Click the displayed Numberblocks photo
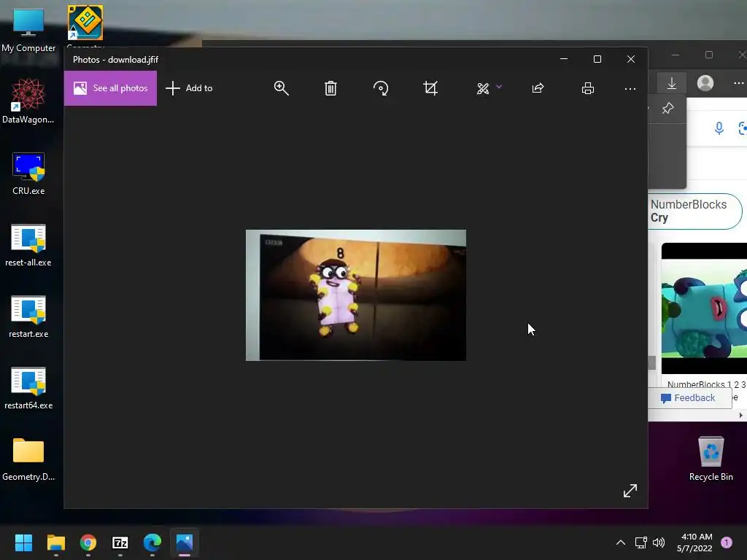 coord(356,295)
